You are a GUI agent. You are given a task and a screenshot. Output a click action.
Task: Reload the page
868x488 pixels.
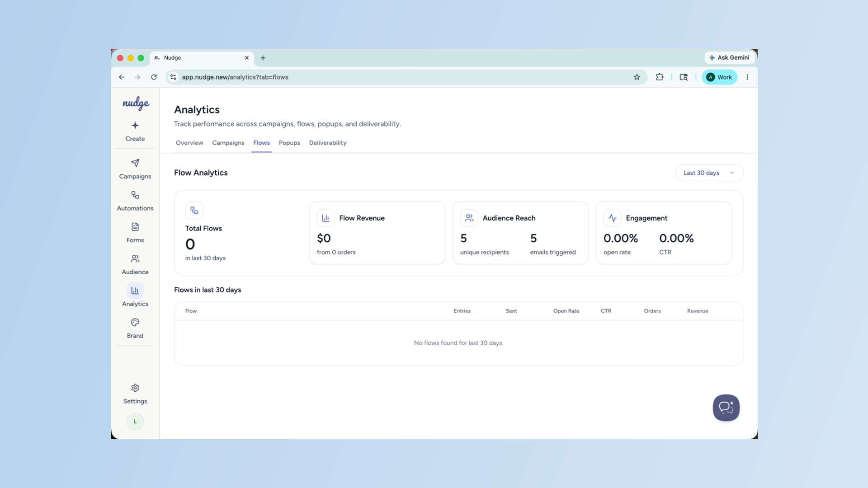click(154, 77)
